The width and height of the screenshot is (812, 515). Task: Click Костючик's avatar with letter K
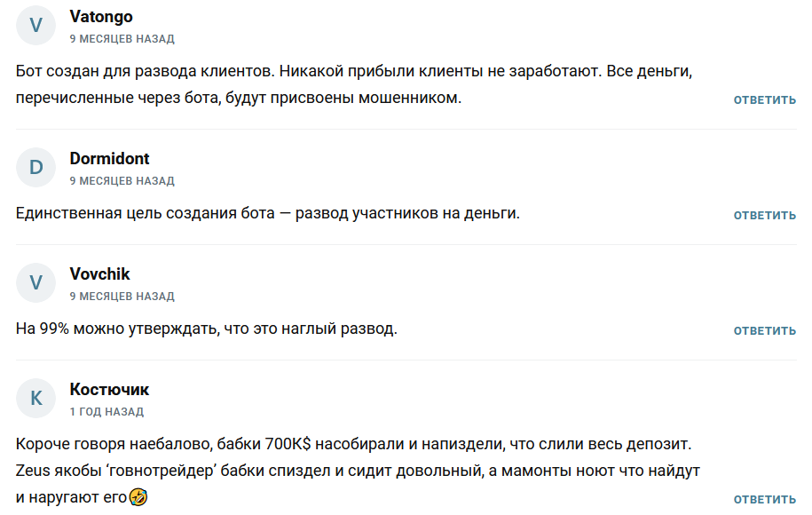coord(35,399)
